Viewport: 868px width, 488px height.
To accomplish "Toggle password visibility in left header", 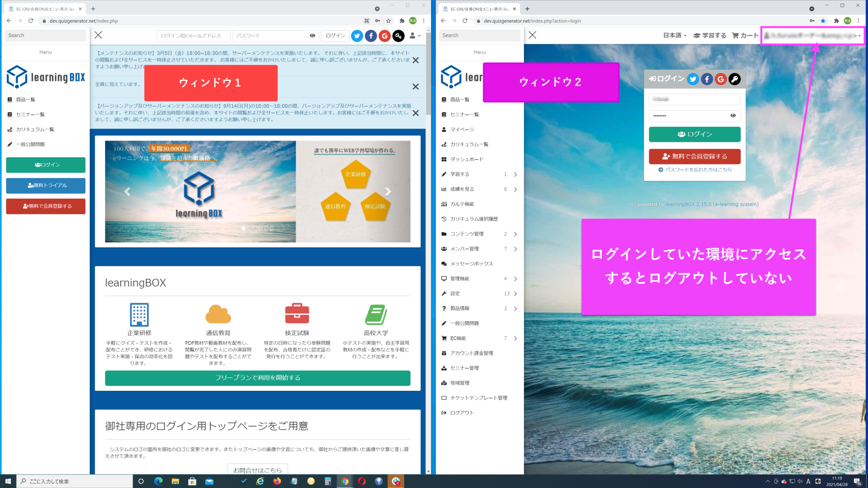I will (x=312, y=36).
